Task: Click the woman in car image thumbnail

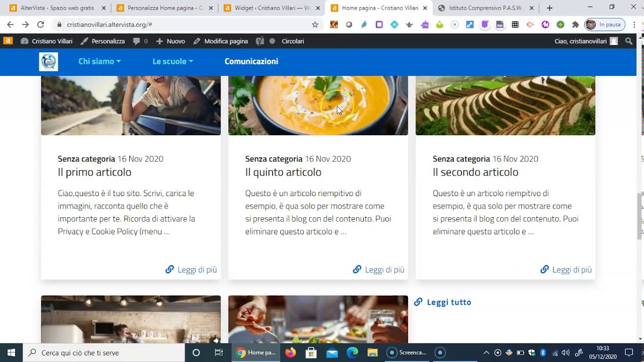Action: [131, 106]
